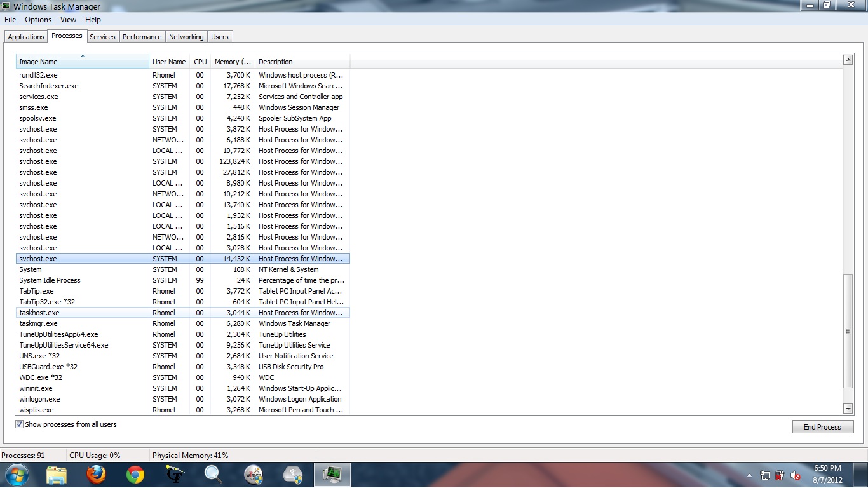868x488 pixels.
Task: Select the SearchIndexer.exe process
Action: tap(182, 86)
